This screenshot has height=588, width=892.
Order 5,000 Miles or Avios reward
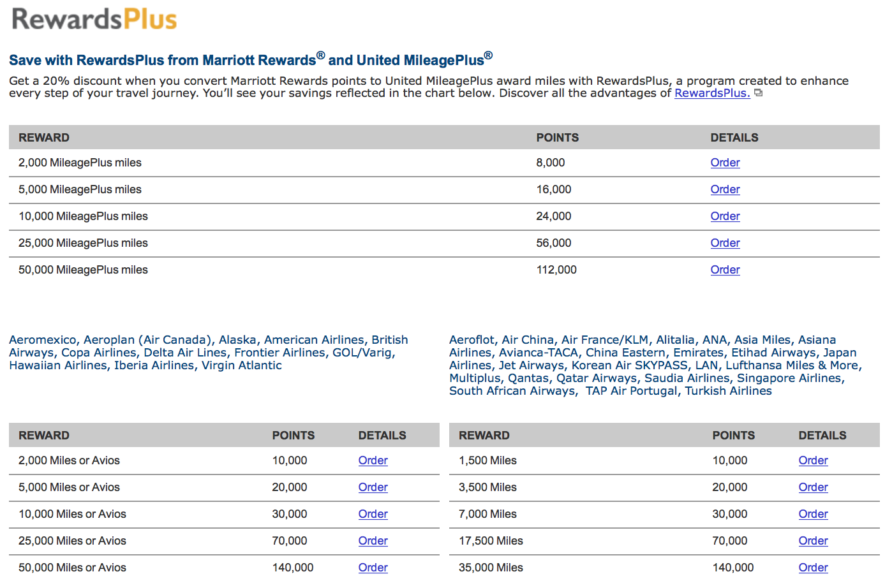pos(373,487)
